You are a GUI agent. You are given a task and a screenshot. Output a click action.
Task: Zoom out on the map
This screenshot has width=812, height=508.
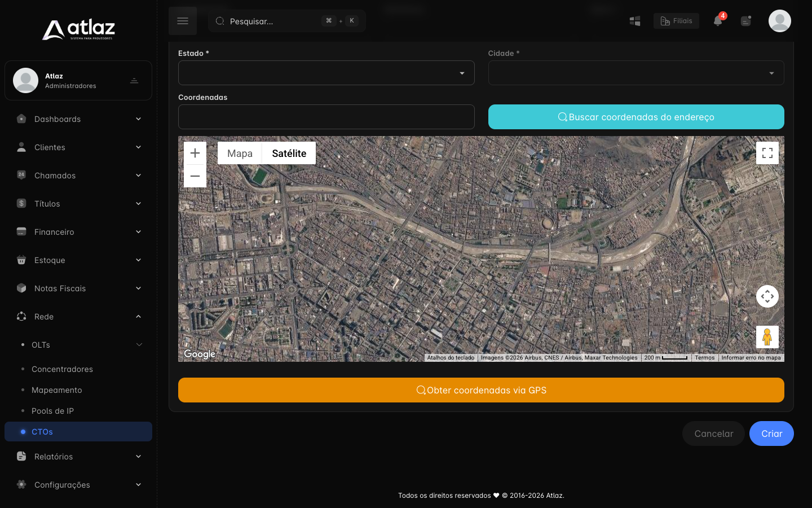[195, 176]
